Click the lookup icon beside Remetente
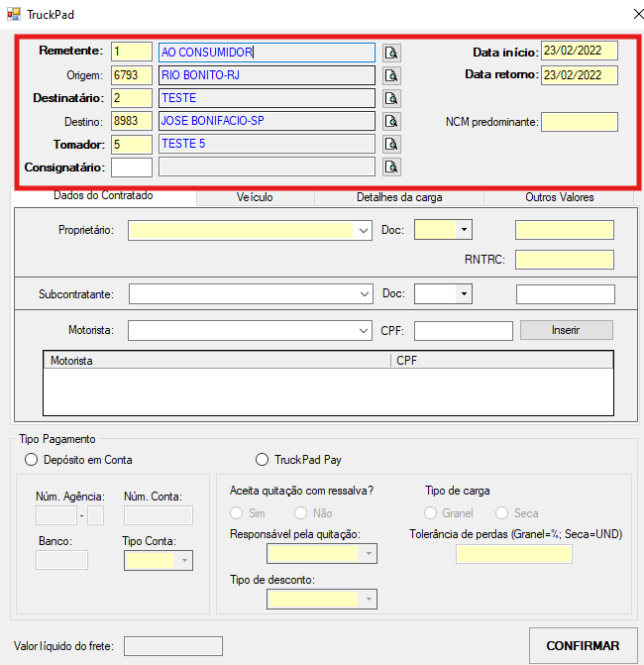 coord(391,53)
